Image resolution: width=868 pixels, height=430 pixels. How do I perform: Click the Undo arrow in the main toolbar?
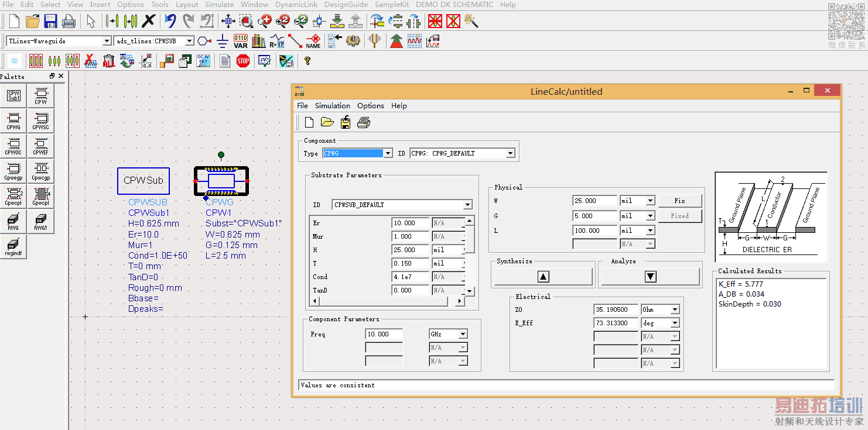170,22
